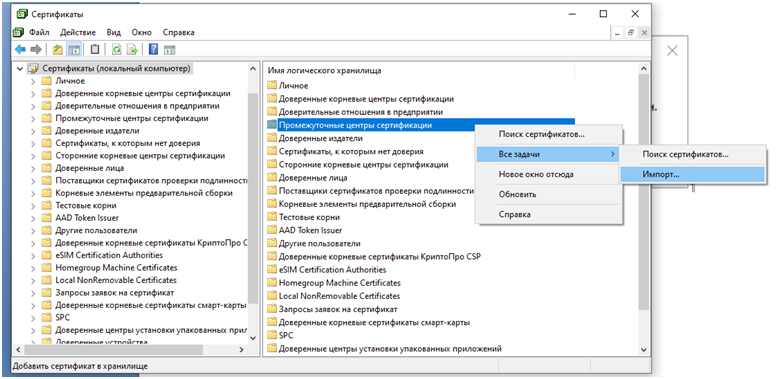Close the background dialog with its X

[x=672, y=50]
